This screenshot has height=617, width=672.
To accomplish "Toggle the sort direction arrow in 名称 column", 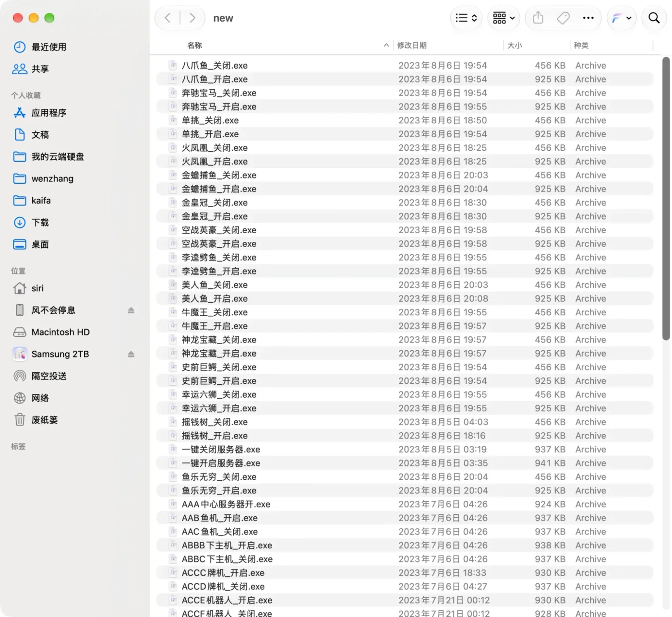I will click(x=386, y=45).
